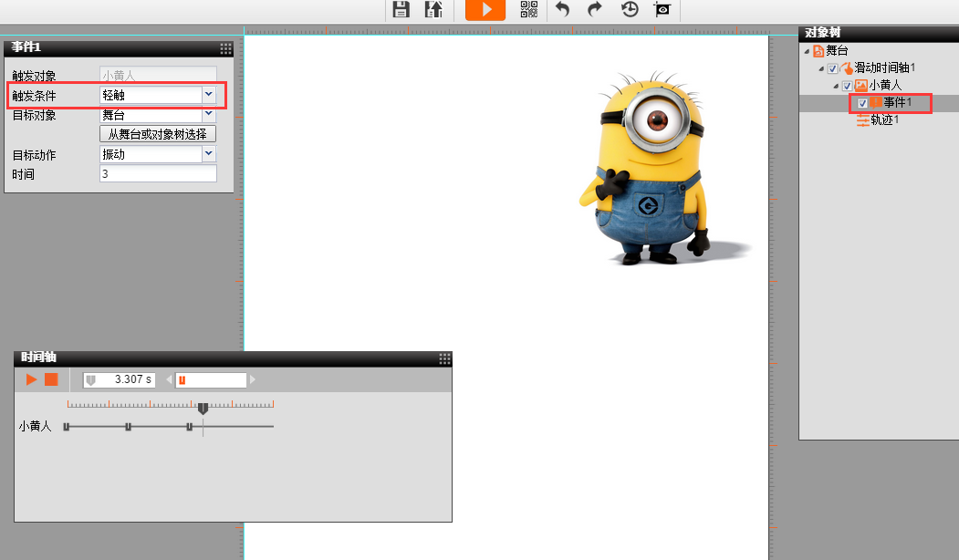Viewport: 959px width, 560px height.
Task: Click the 小黄人 image icon in tree
Action: click(x=861, y=85)
